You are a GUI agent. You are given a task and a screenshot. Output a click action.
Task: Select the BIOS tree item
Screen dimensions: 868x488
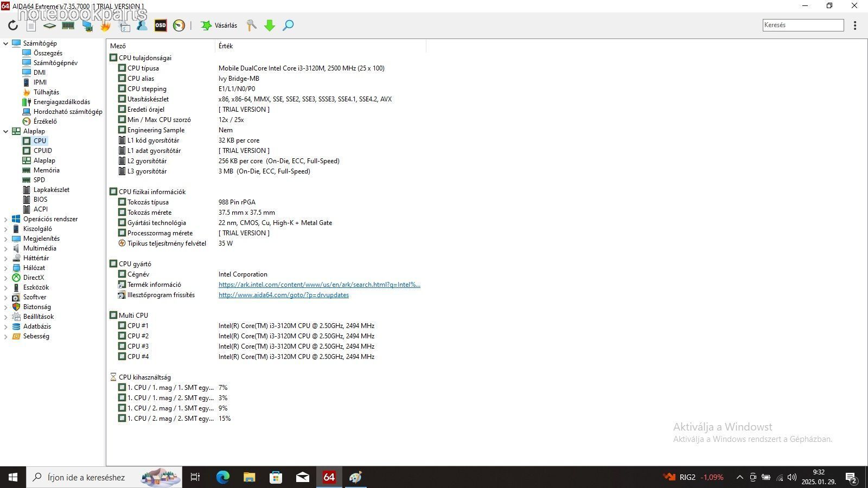(x=40, y=200)
